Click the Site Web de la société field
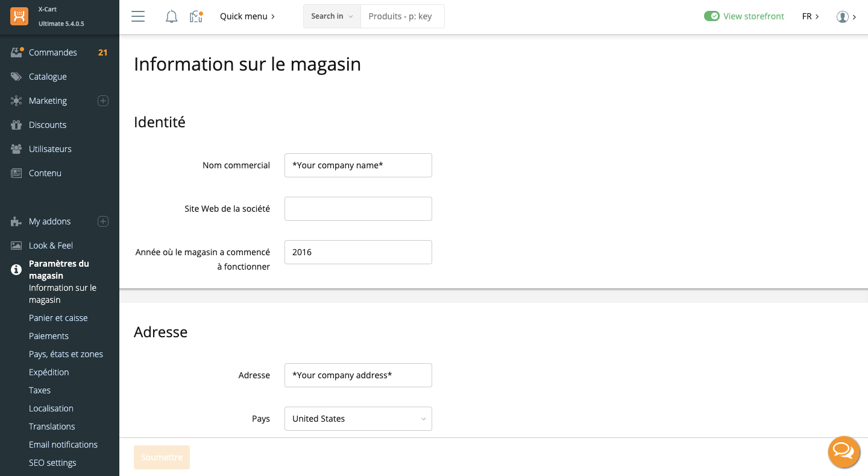This screenshot has height=476, width=868. [x=358, y=209]
